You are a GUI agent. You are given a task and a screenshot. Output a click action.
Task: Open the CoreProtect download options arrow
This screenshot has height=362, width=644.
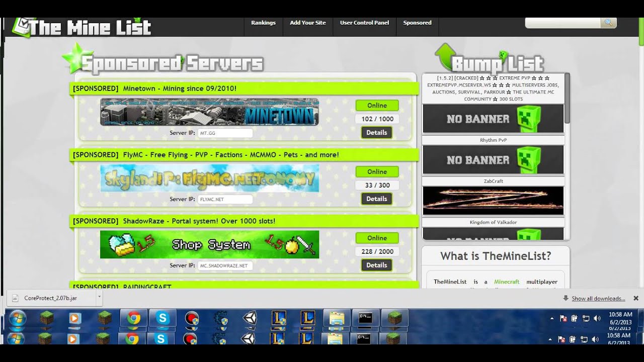99,297
